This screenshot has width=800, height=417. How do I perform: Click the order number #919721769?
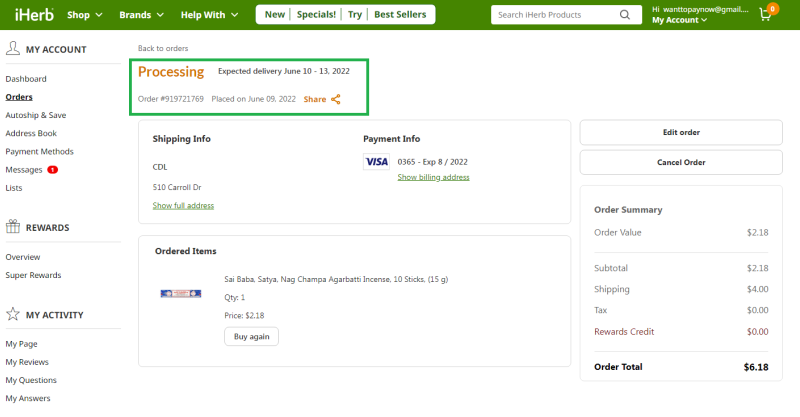click(171, 99)
